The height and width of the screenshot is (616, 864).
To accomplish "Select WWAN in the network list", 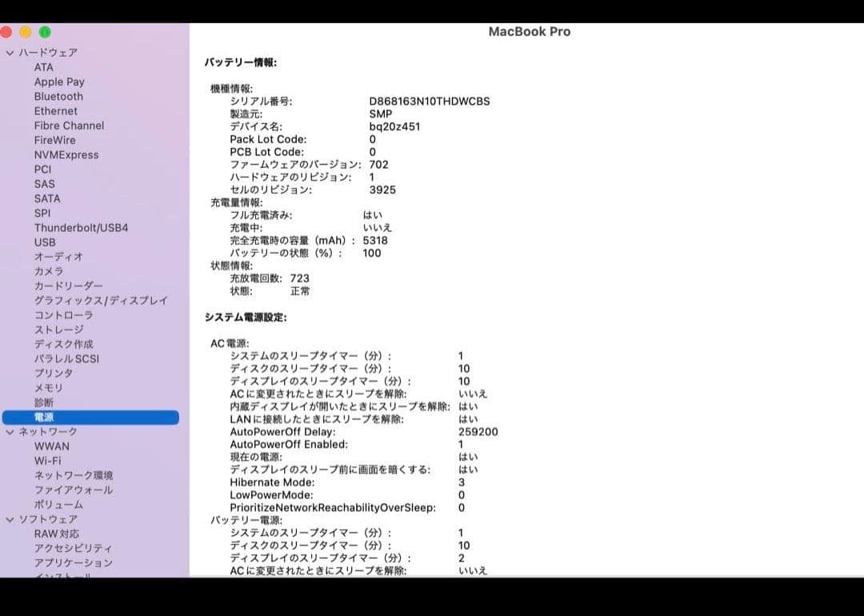I will [x=51, y=446].
